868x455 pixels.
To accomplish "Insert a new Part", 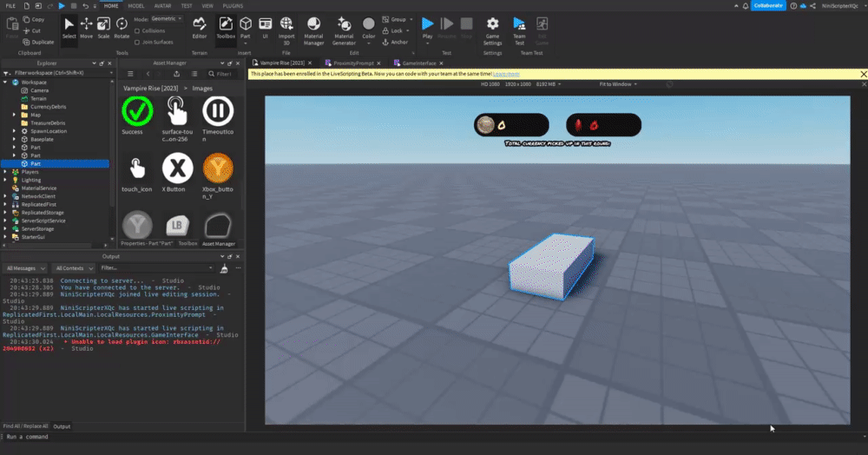I will tap(246, 28).
